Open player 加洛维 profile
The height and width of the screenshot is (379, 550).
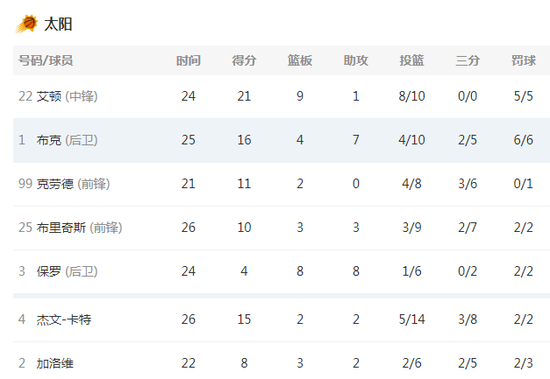[55, 363]
